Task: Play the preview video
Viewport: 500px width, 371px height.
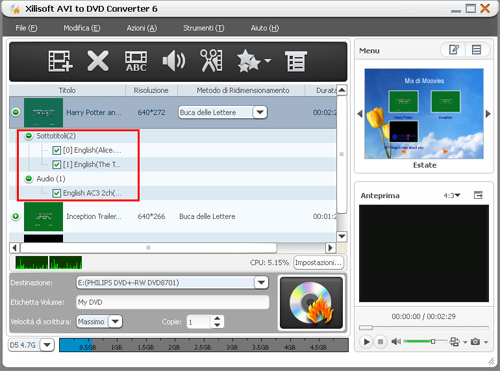Action: (366, 342)
